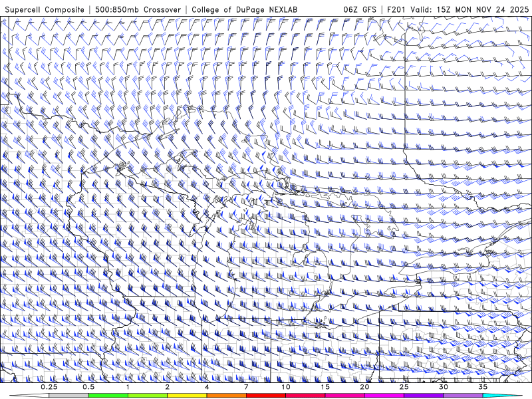Click the cyan above-35 color bar arrow

click(x=503, y=396)
